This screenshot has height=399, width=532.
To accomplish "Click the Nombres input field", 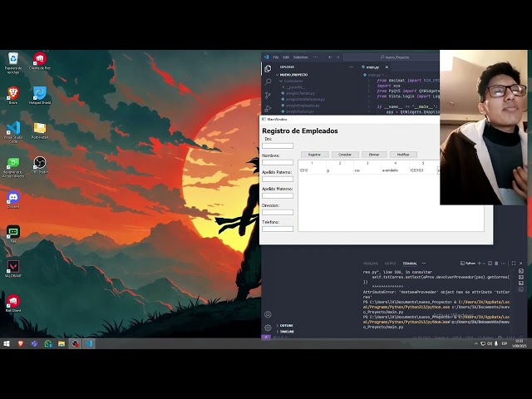I will coord(278,163).
